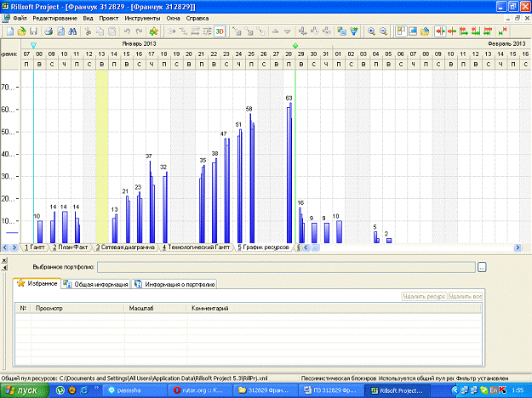Image resolution: width=532 pixels, height=398 pixels.
Task: Click the star wizard toolbar icon
Action: [153, 31]
